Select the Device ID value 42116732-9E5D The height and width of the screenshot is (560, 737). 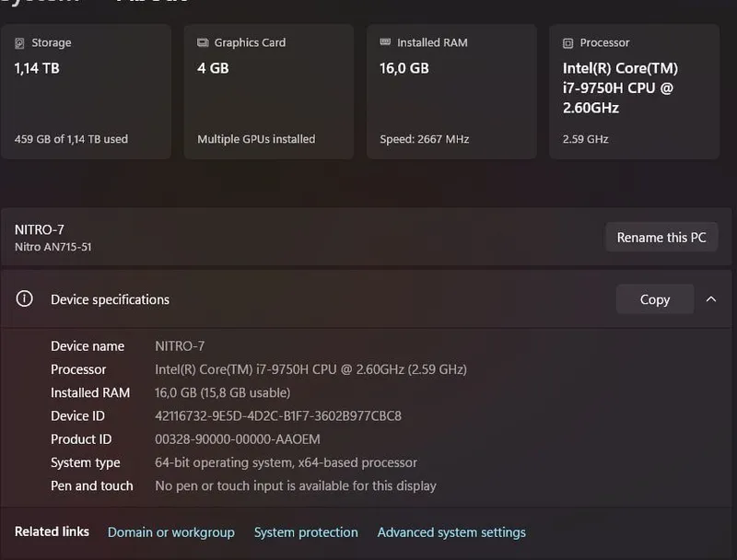[x=278, y=415]
